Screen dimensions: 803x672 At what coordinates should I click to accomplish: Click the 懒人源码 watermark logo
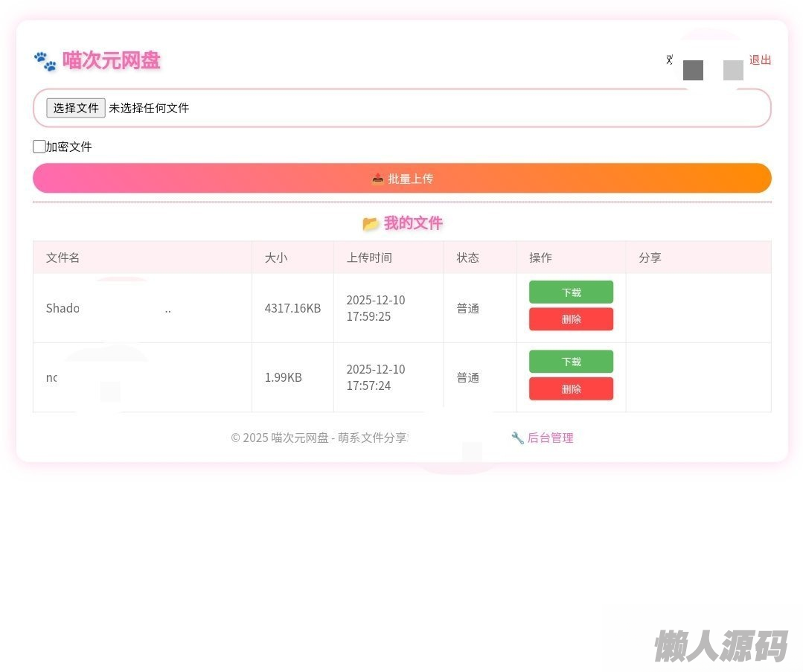[x=720, y=645]
